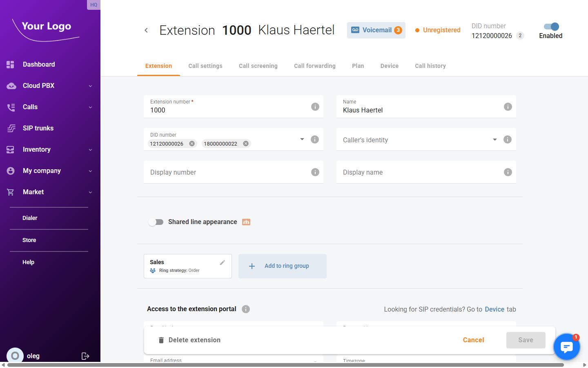This screenshot has height=368, width=588.
Task: Enable Shared line appearance
Action: [156, 222]
